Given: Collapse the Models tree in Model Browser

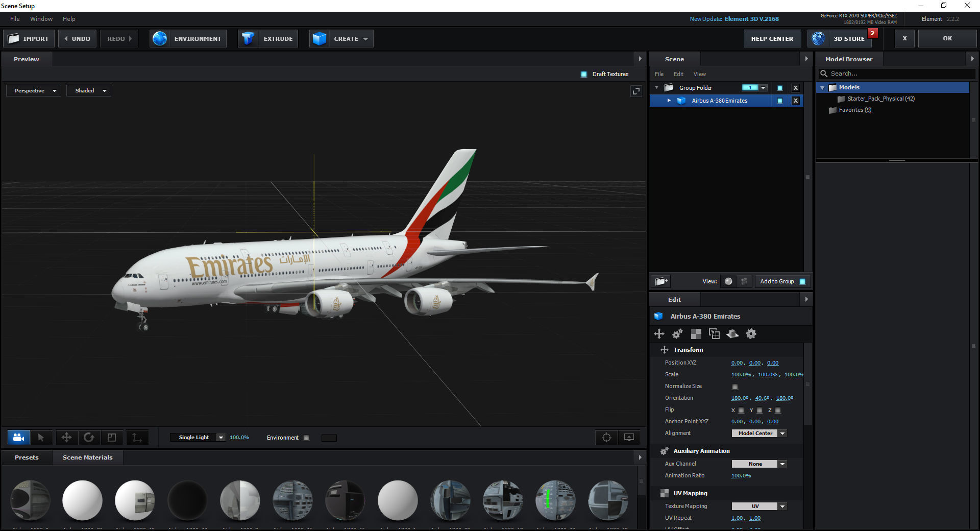Looking at the screenshot, I should tap(822, 88).
